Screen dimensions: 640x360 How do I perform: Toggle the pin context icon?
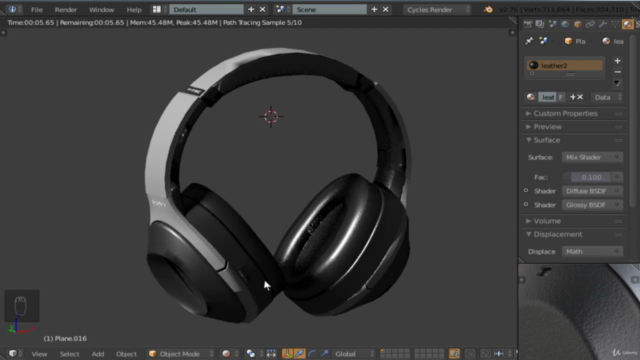[x=529, y=41]
